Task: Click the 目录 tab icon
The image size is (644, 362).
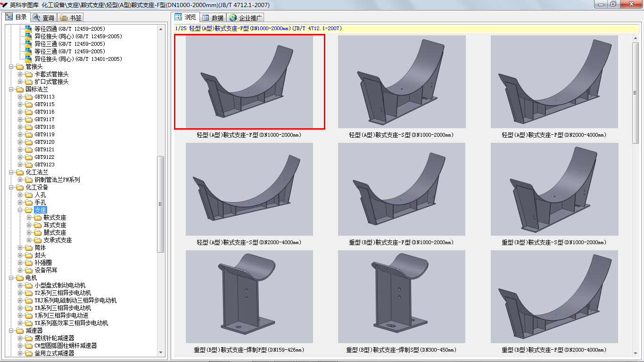Action: [9, 17]
